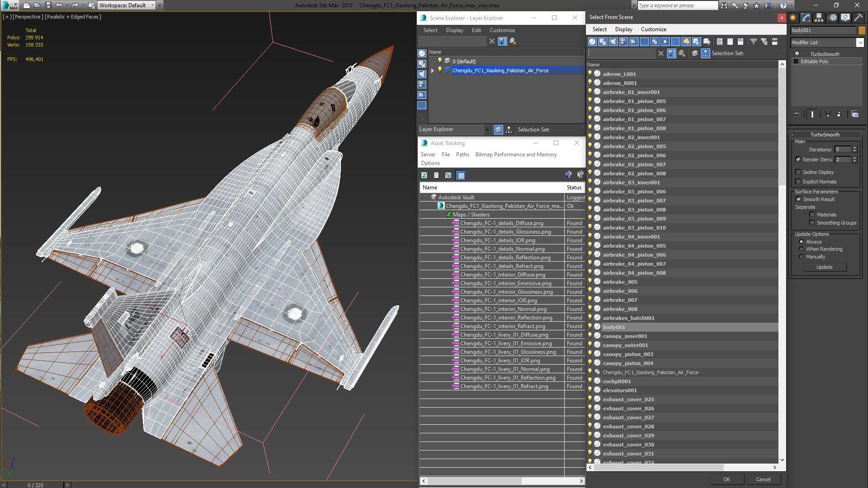The width and height of the screenshot is (868, 488).
Task: Toggle Display Cameras filter in Select From Scene
Action: [623, 42]
